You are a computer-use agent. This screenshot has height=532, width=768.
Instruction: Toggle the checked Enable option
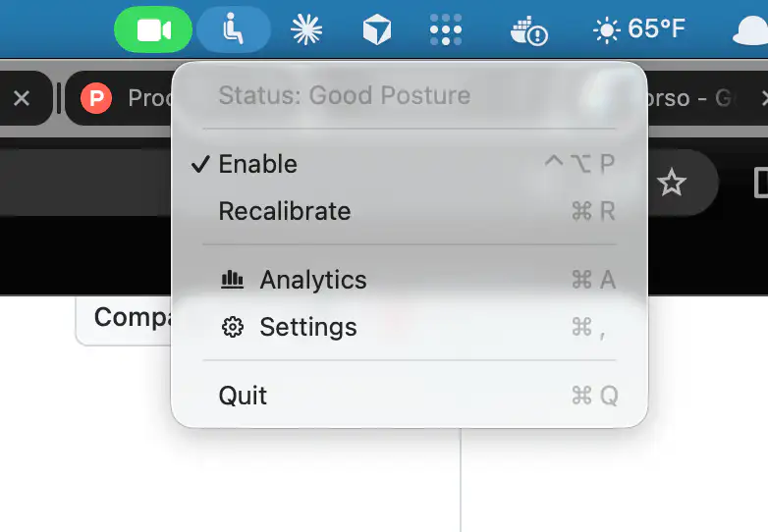tap(257, 164)
